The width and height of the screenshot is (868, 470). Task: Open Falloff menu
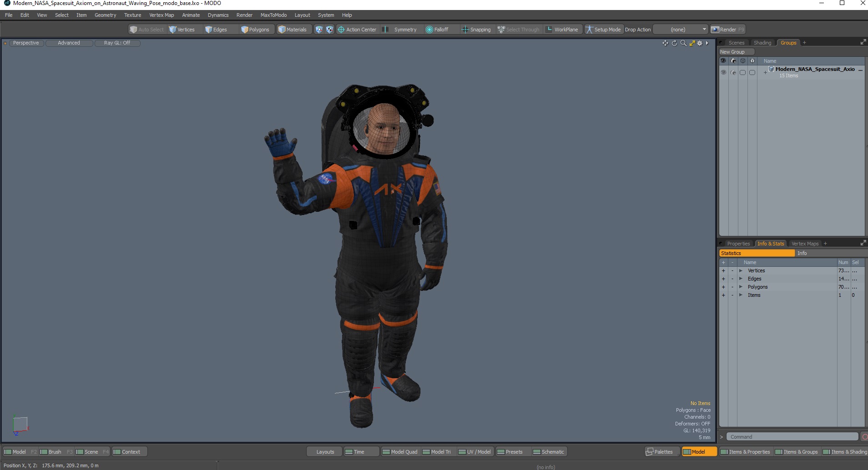coord(437,30)
